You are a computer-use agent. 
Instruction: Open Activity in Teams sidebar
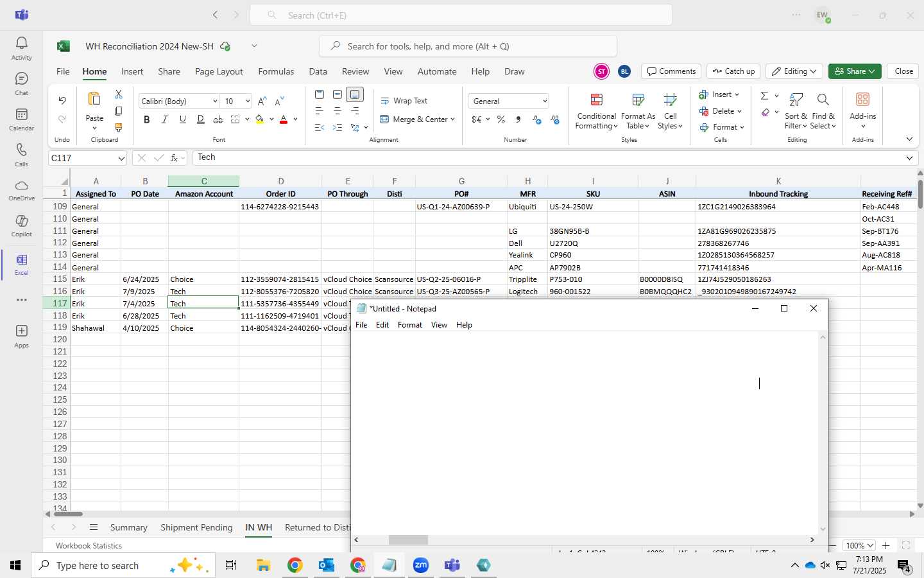pos(21,48)
